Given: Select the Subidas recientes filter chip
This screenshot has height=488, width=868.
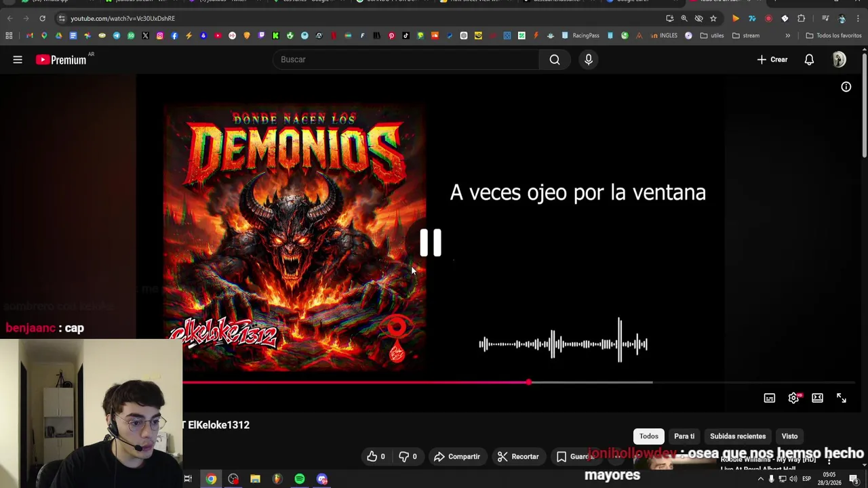Looking at the screenshot, I should (738, 436).
